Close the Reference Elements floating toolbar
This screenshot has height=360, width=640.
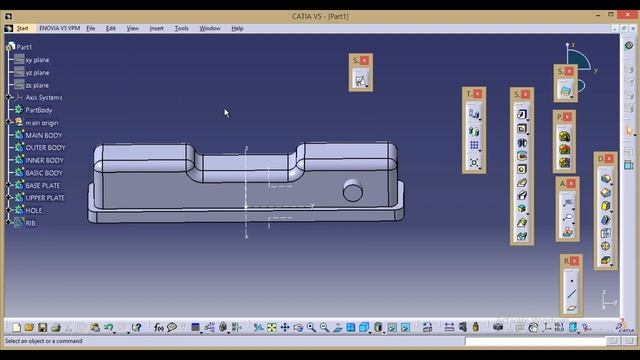574,261
